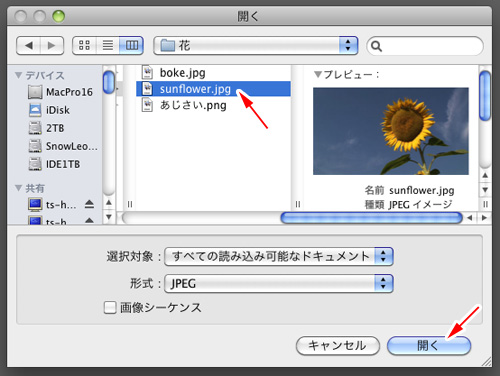Collapse the デバイス sidebar section

[19, 75]
